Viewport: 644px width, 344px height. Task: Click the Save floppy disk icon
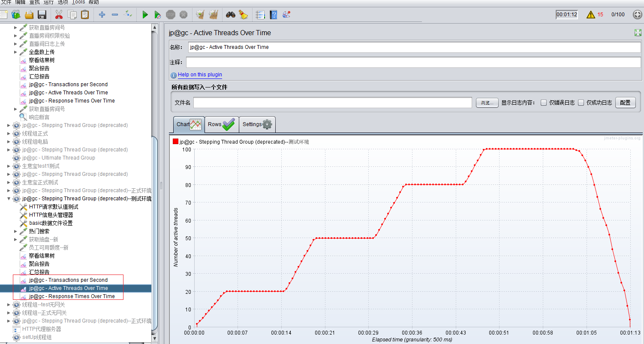42,15
